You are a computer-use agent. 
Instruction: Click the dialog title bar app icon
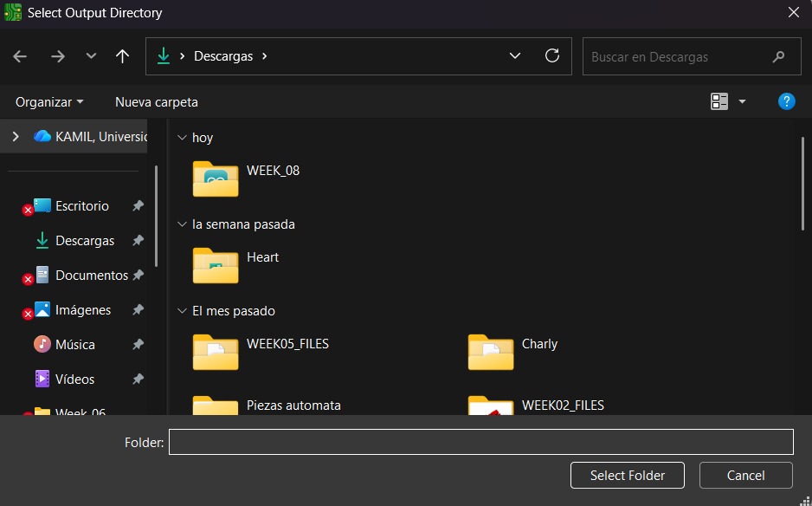coord(13,12)
